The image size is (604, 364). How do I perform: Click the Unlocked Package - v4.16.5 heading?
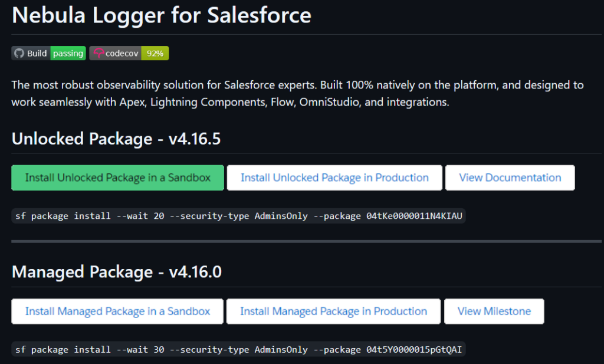point(116,139)
